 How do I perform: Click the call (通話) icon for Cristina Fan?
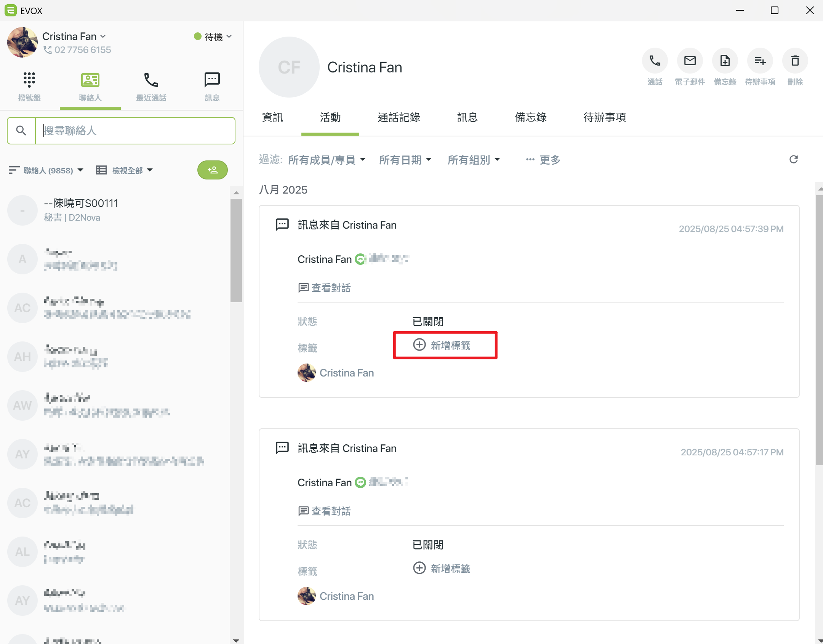[655, 61]
